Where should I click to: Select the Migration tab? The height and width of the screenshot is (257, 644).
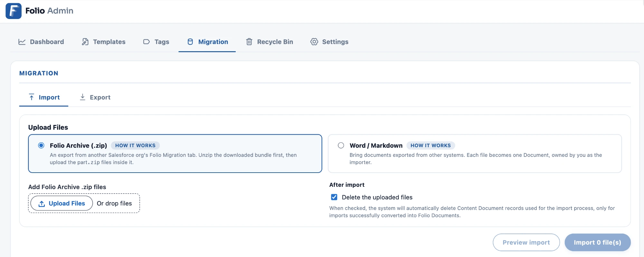pos(207,42)
